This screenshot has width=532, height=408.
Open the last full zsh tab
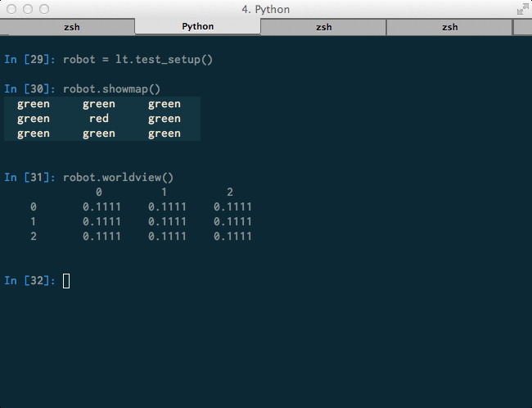pyautogui.click(x=449, y=27)
